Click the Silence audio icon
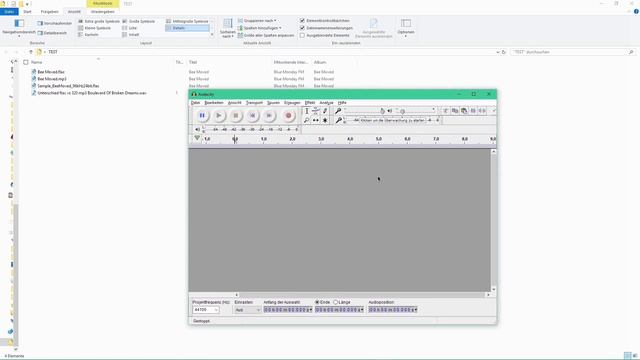The image size is (640, 360). (482, 111)
